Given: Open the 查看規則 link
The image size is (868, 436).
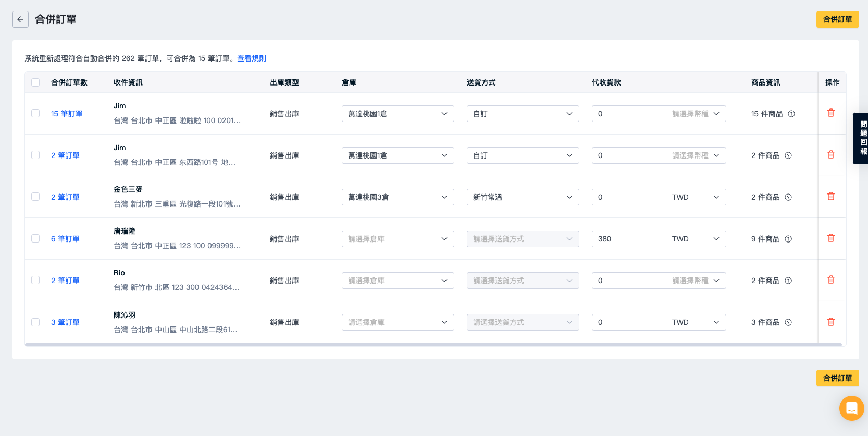Looking at the screenshot, I should click(x=252, y=58).
